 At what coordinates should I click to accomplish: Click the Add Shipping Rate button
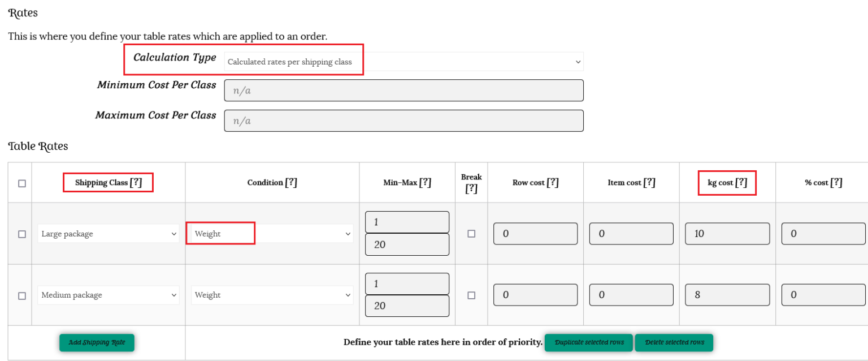(x=97, y=343)
